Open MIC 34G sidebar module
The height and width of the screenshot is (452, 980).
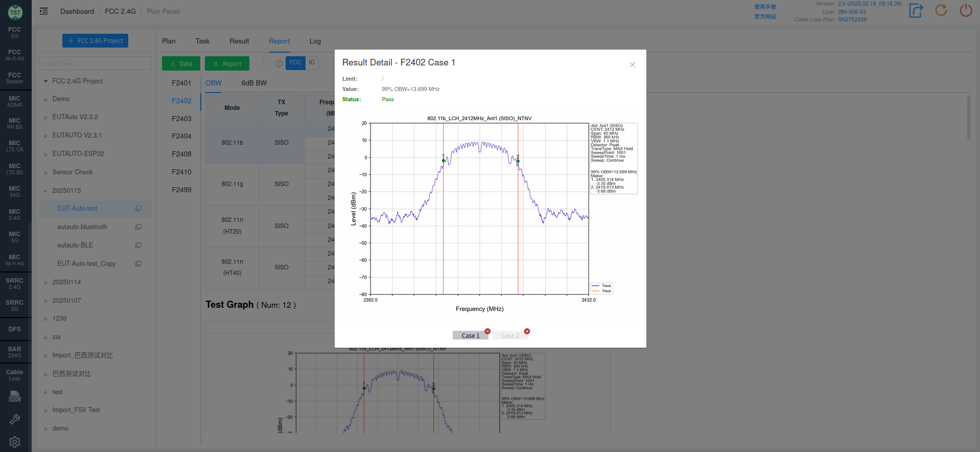point(15,191)
